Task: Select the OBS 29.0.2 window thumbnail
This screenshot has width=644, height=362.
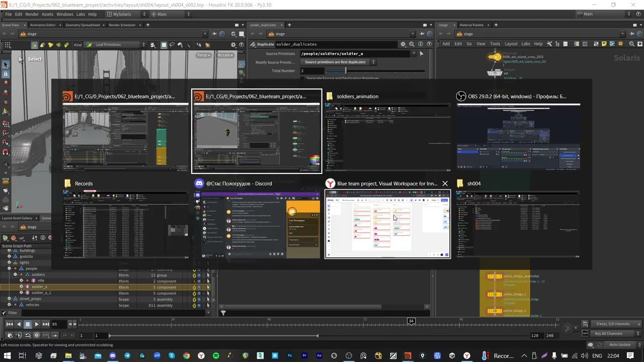Action: [518, 138]
